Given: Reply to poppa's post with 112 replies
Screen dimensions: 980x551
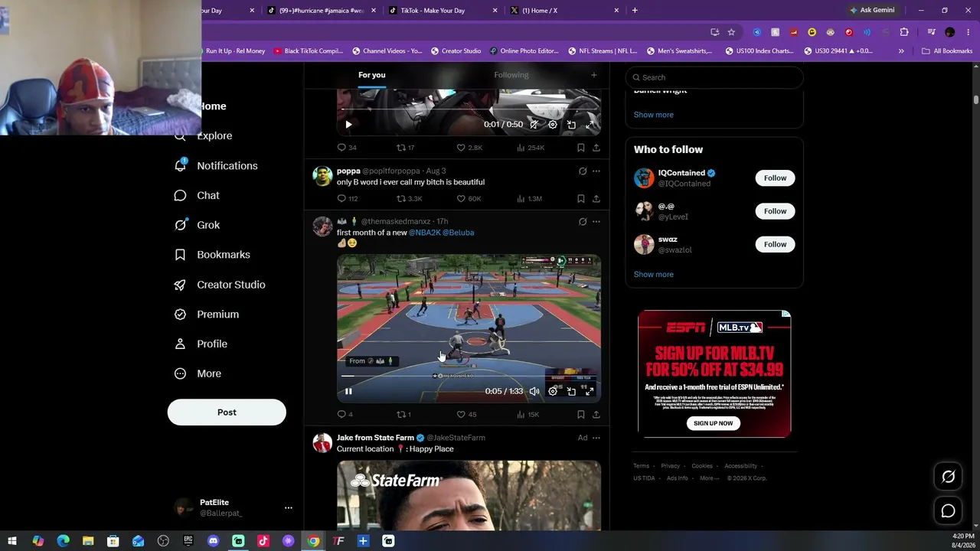Looking at the screenshot, I should (x=348, y=199).
